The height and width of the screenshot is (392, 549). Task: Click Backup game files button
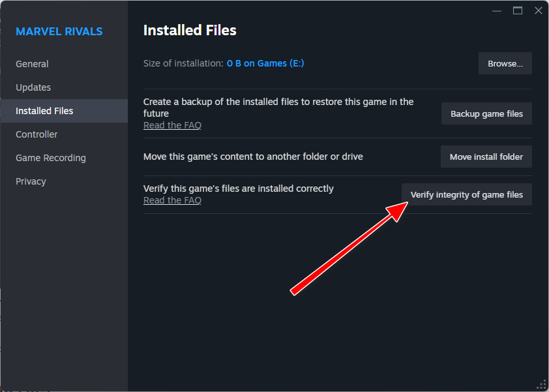tap(486, 113)
